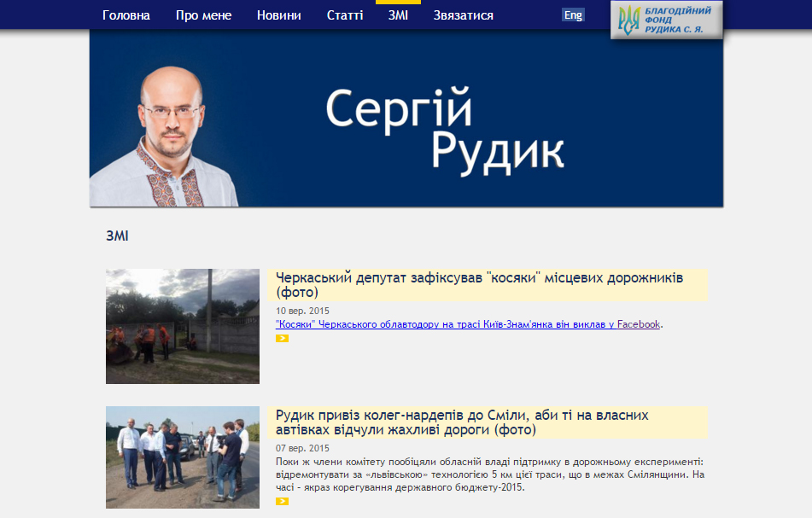Click the thumbnail of men standing on road
Screen dimensions: 812x518
tap(182, 457)
